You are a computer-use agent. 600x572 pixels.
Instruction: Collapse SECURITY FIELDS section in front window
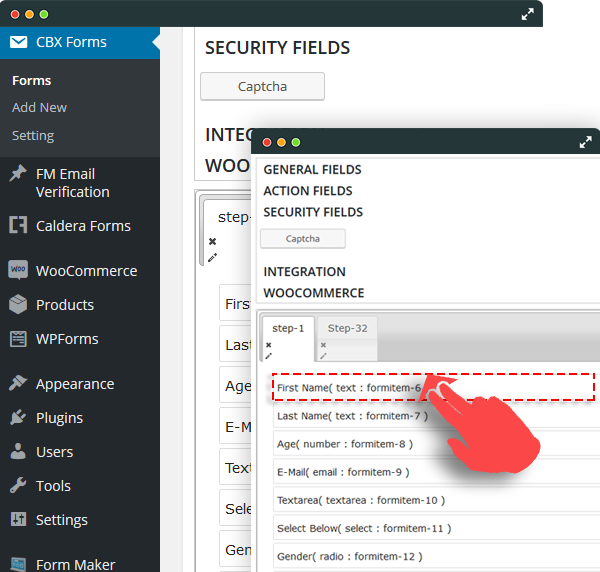313,212
